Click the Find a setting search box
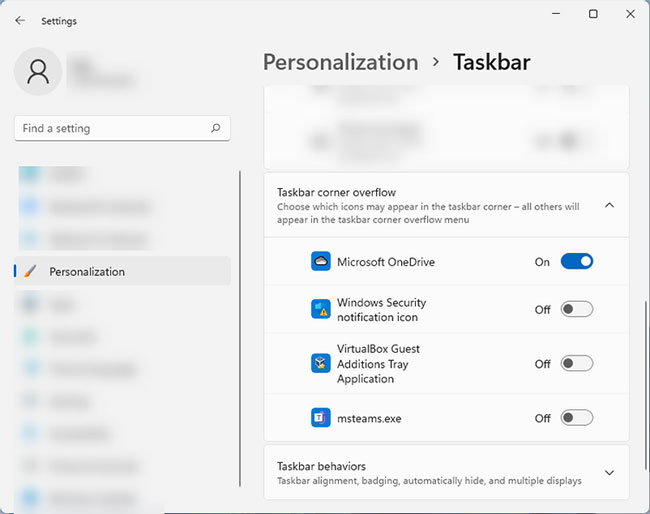 click(x=112, y=129)
